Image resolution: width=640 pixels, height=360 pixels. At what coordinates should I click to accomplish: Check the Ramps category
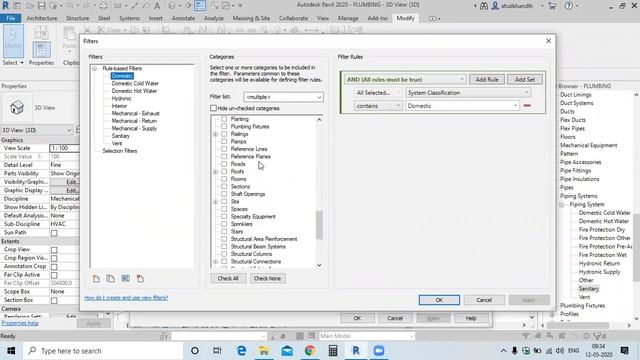(x=224, y=141)
